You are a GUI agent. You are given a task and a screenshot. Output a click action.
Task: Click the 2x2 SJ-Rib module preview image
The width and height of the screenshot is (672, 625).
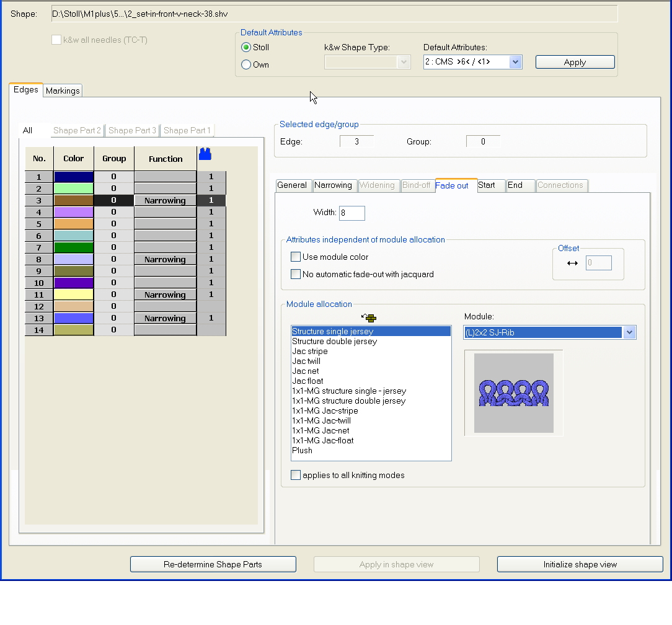tap(513, 393)
